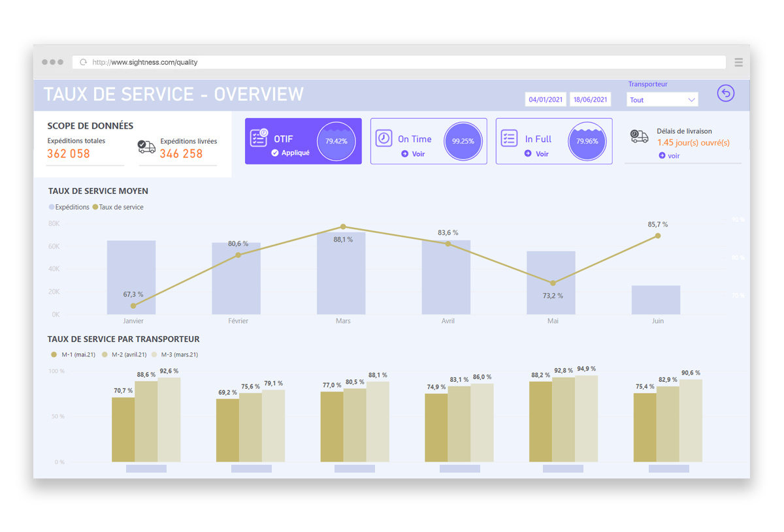The image size is (784, 532).
Task: Click the browser reload icon
Action: coord(83,63)
